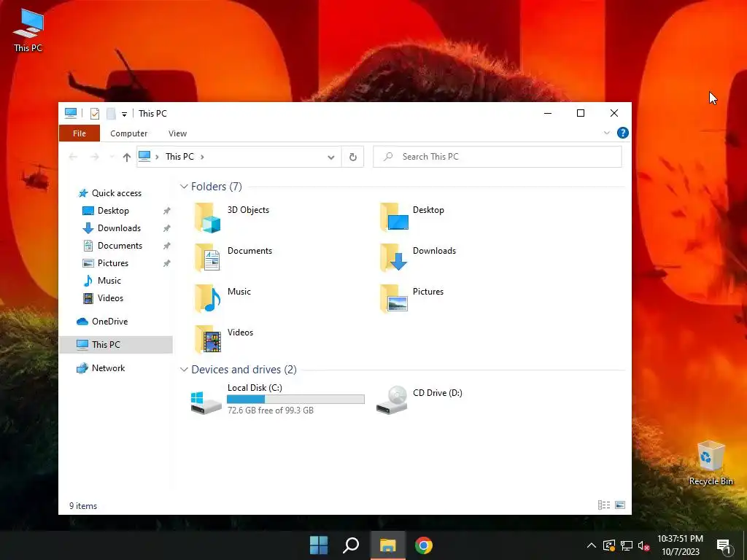Show hidden system tray icons

point(591,545)
